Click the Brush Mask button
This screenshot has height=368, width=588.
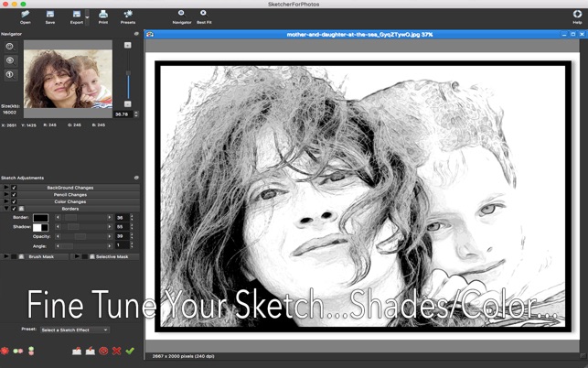41,256
